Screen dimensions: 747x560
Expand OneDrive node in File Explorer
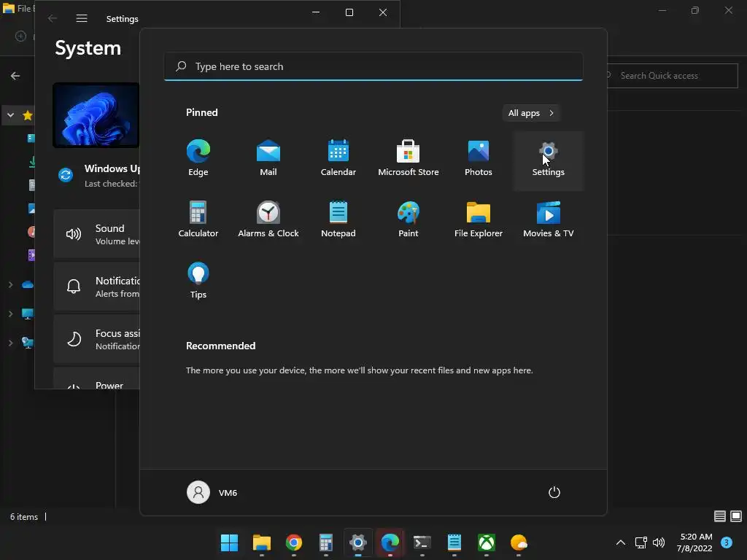10,285
